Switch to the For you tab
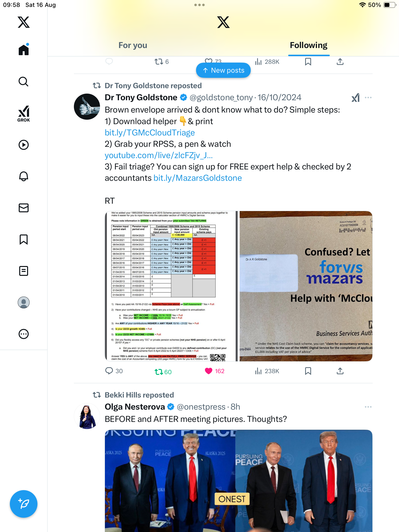The width and height of the screenshot is (399, 532). click(133, 45)
